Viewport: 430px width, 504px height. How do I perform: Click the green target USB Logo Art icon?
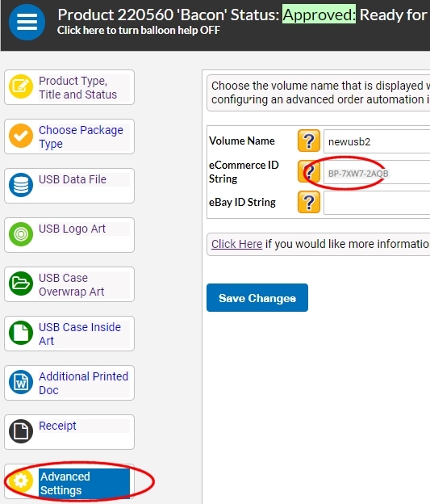[x=21, y=234]
